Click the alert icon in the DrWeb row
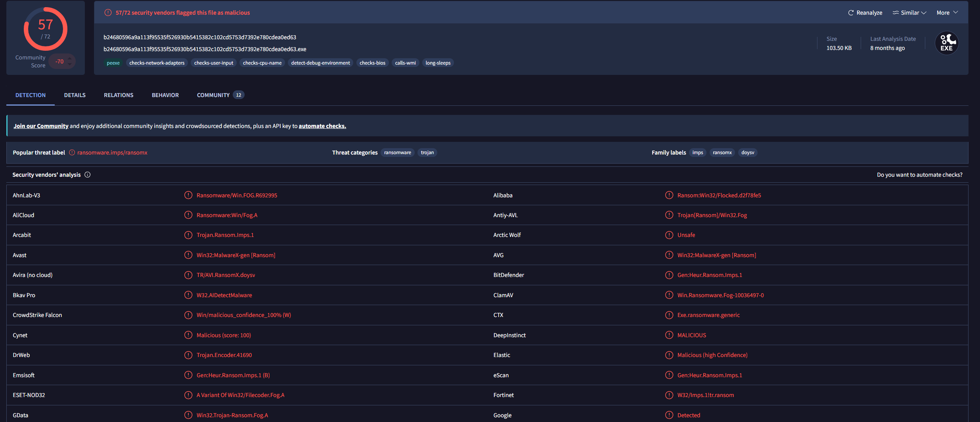The width and height of the screenshot is (980, 422). tap(188, 355)
